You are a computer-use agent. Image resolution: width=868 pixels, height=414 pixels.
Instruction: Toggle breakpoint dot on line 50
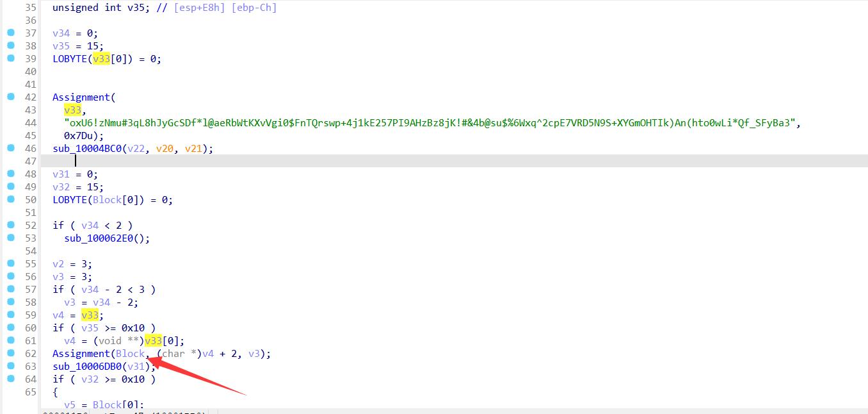coord(11,199)
